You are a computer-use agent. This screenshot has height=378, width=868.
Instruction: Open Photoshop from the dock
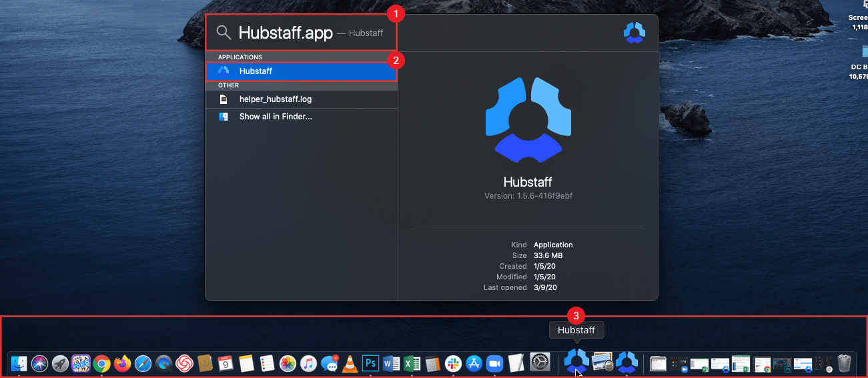tap(370, 363)
